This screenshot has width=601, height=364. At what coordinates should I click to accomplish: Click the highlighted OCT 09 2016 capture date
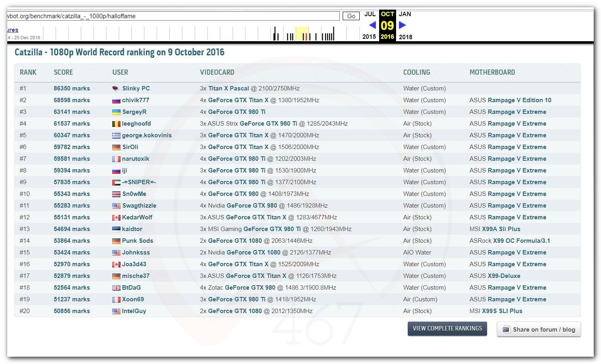[x=387, y=25]
